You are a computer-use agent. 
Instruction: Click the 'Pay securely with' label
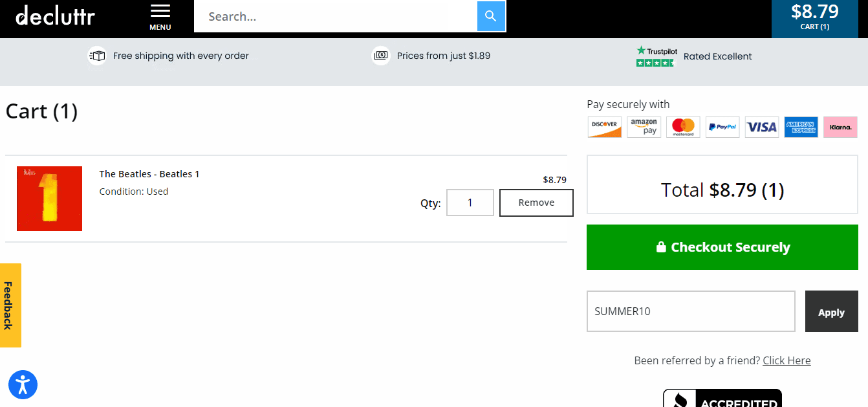(x=628, y=104)
